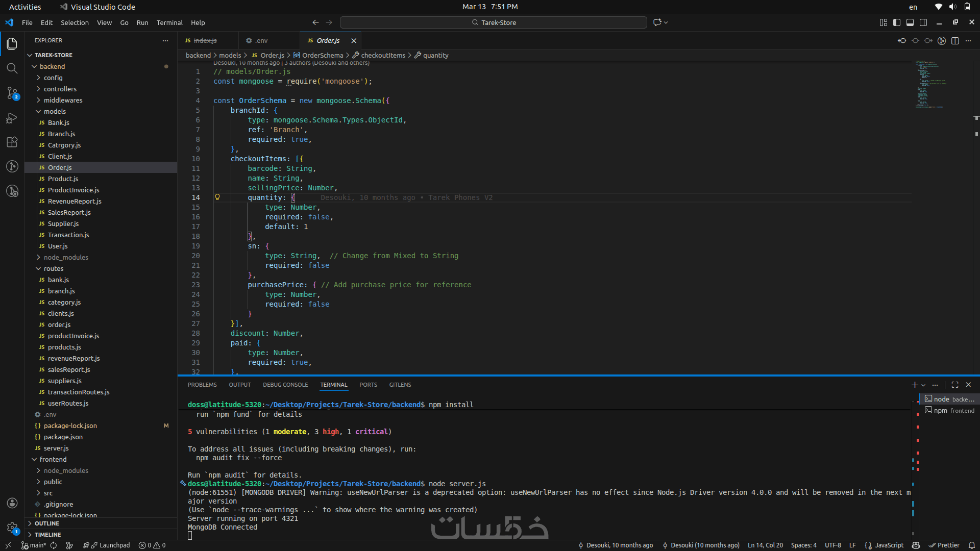Open new terminal launch profile dropdown
The image size is (980, 551).
coord(923,385)
